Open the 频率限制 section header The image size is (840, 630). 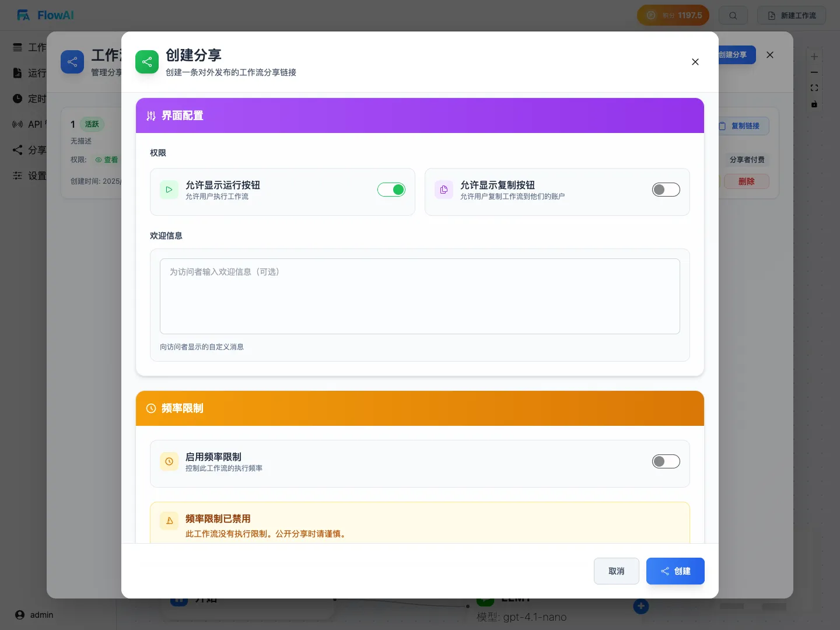183,408
